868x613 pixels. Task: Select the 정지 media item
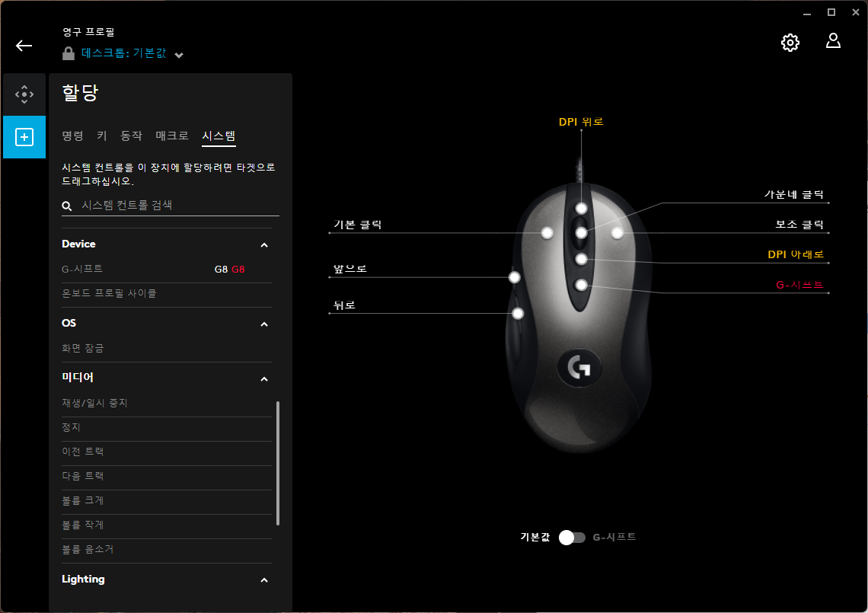167,427
